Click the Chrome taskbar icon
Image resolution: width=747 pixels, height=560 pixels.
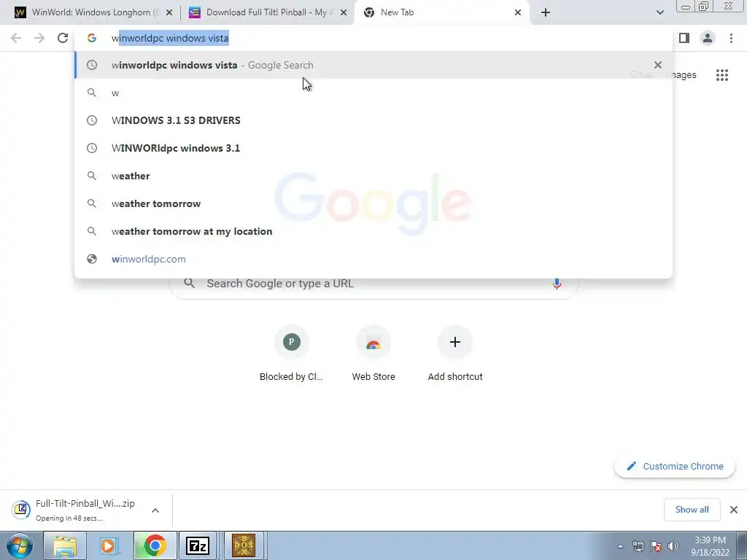click(155, 545)
